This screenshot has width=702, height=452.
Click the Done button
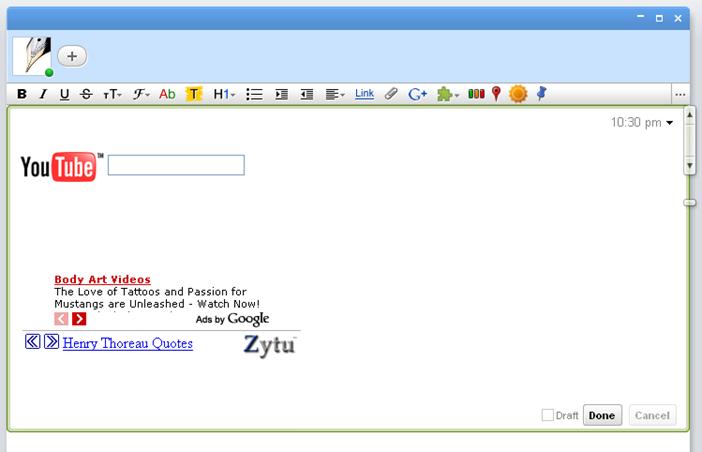602,415
